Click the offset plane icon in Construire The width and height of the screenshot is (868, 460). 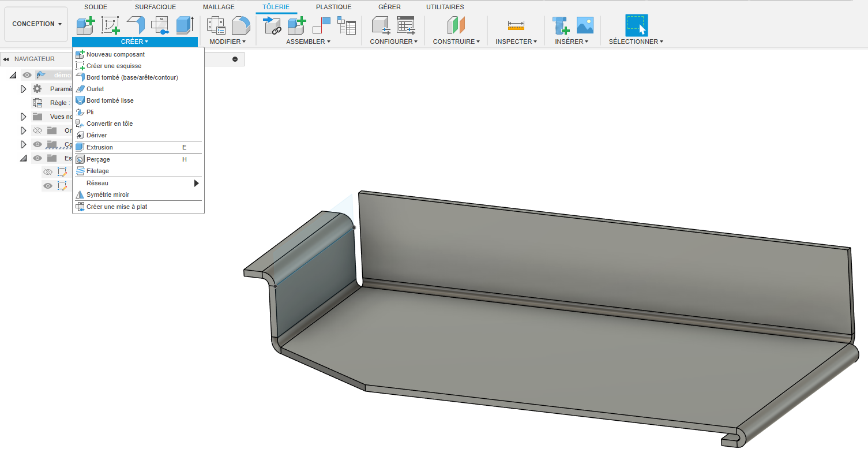click(456, 25)
